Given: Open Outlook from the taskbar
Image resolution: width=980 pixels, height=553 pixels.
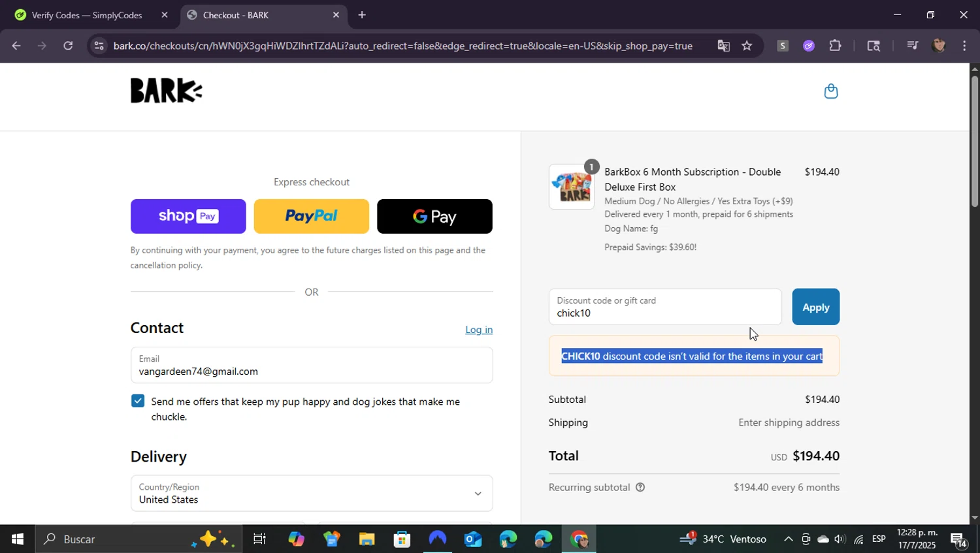Looking at the screenshot, I should point(472,539).
